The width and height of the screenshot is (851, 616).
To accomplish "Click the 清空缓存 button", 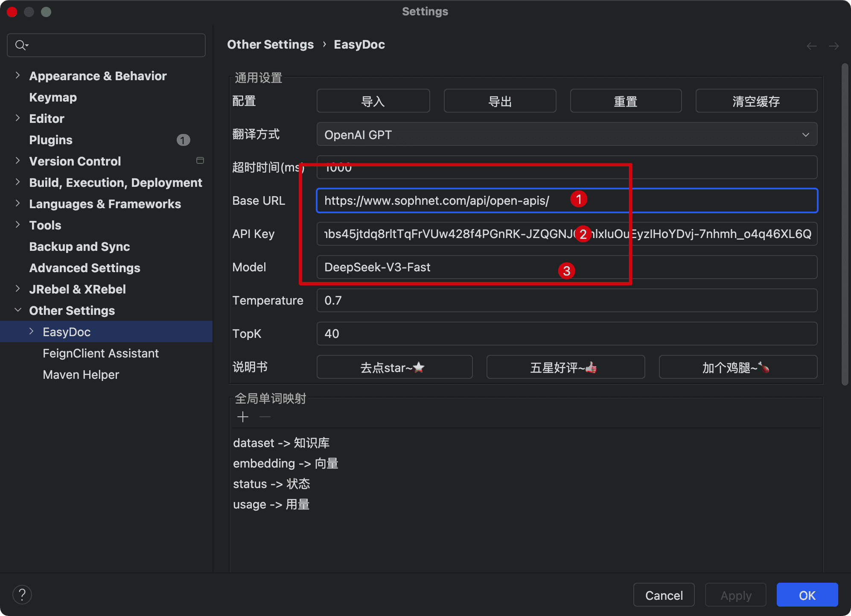I will [x=756, y=101].
